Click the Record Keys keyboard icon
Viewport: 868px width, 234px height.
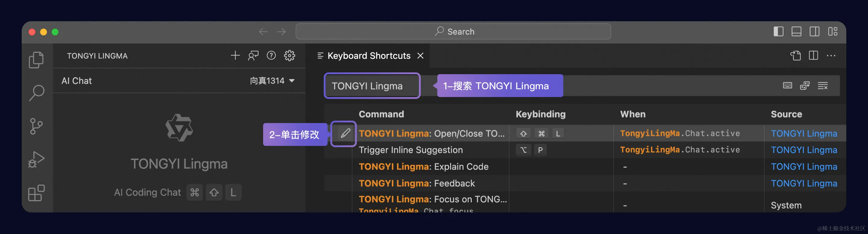tap(788, 85)
